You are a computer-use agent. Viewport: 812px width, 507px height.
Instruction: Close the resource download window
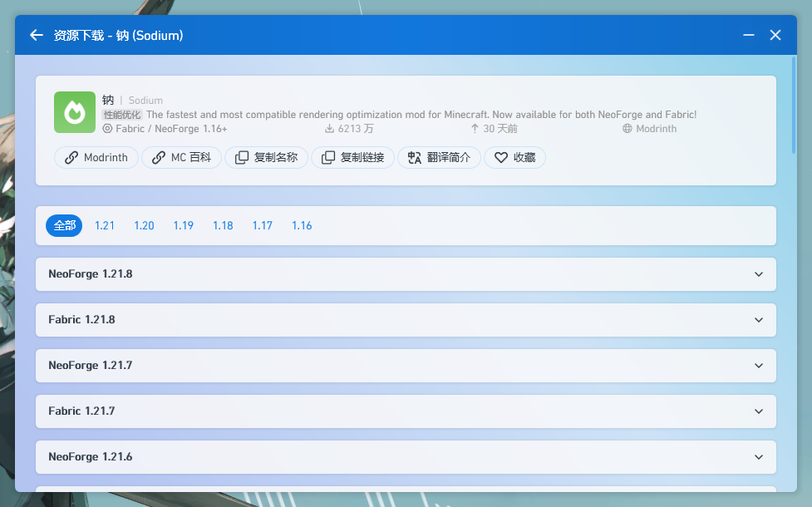point(775,35)
